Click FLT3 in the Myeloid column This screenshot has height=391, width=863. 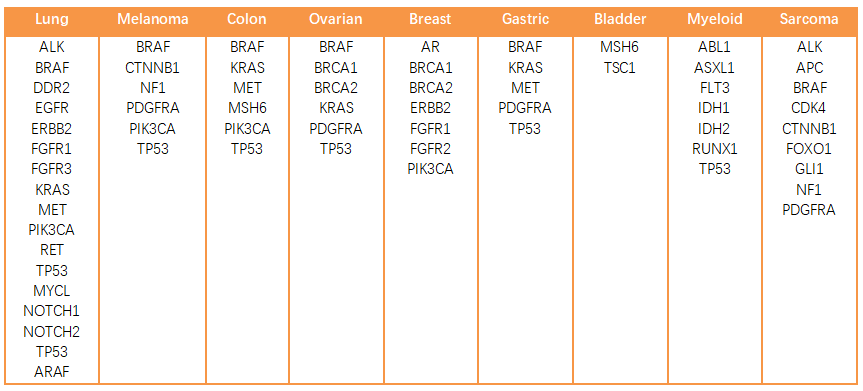[715, 88]
